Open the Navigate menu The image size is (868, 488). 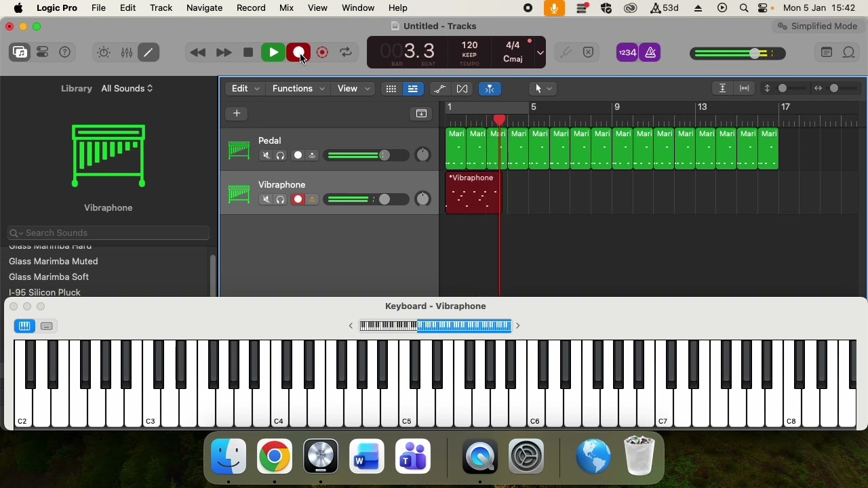click(x=204, y=8)
